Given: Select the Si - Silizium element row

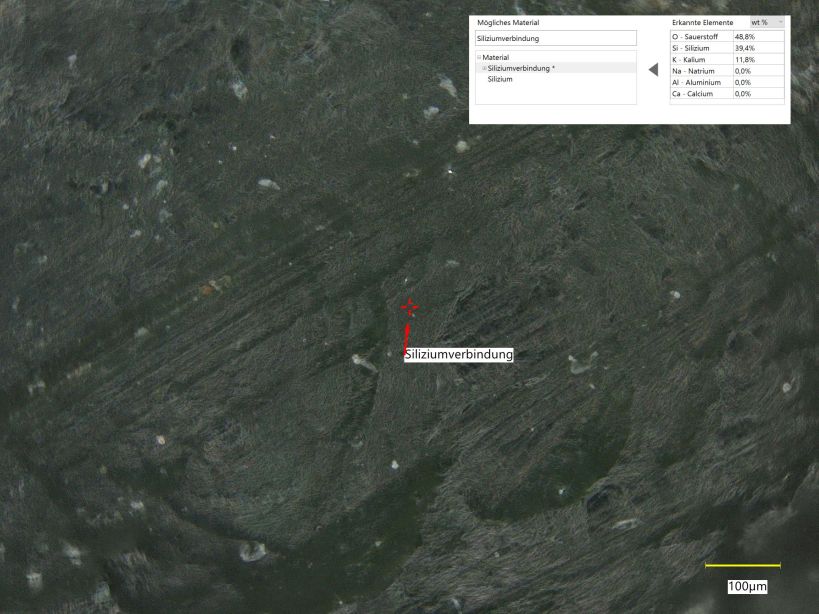Looking at the screenshot, I should point(700,48).
